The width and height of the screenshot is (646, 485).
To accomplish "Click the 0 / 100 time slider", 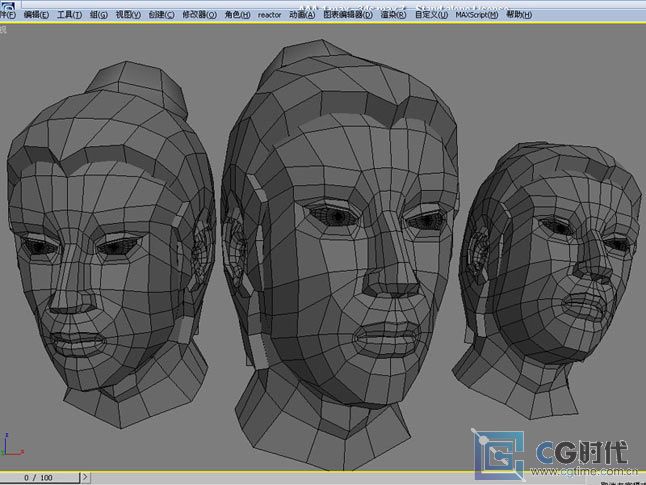I will point(40,478).
